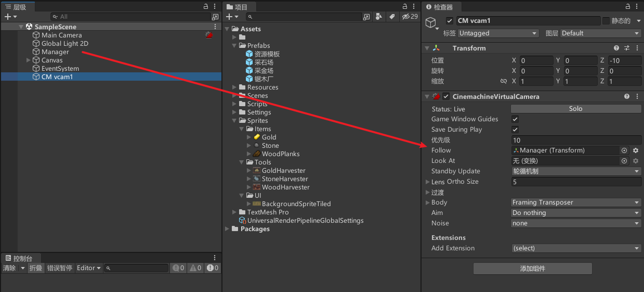The width and height of the screenshot is (644, 292).
Task: Open the Editor dropdown in Console
Action: pos(89,268)
